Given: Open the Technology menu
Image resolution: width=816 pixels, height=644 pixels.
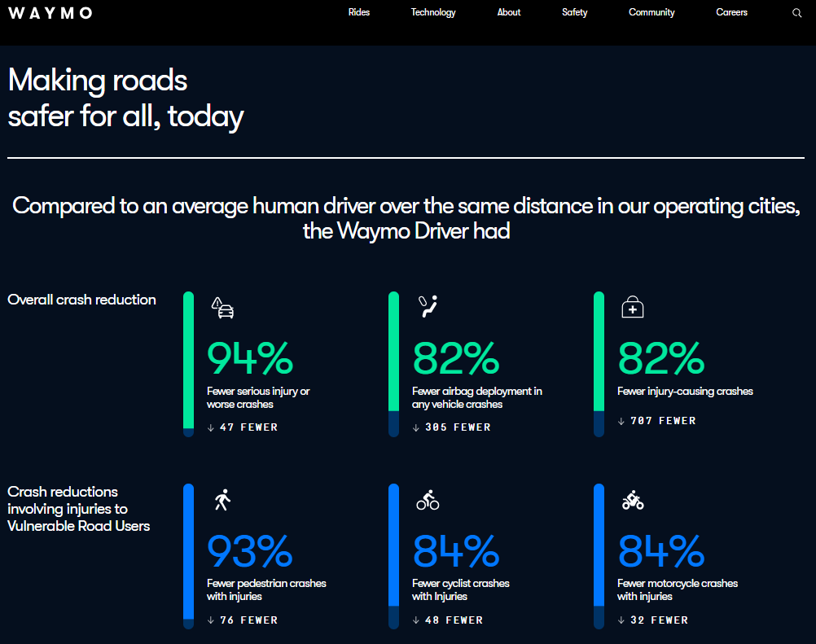Looking at the screenshot, I should coord(433,12).
